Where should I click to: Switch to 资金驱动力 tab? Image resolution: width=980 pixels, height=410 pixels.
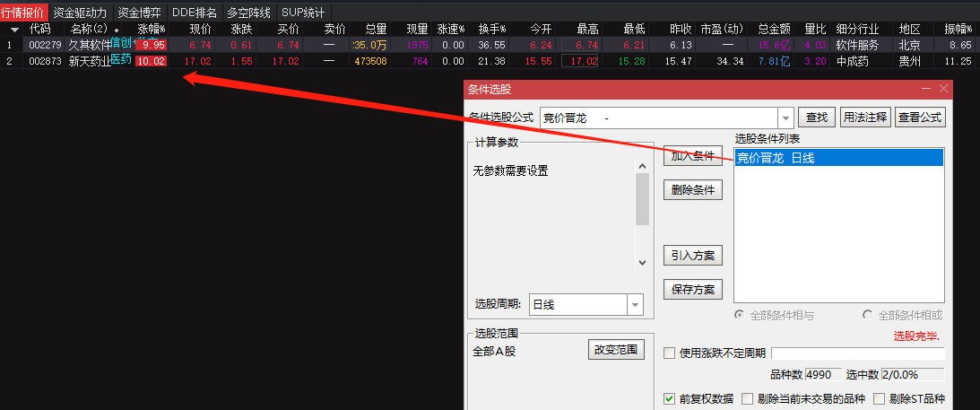(80, 12)
